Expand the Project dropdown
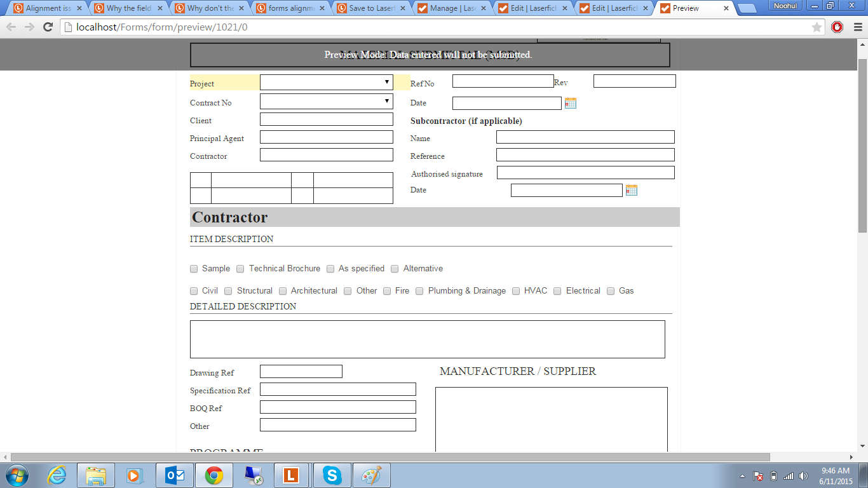The width and height of the screenshot is (868, 488). pos(326,83)
